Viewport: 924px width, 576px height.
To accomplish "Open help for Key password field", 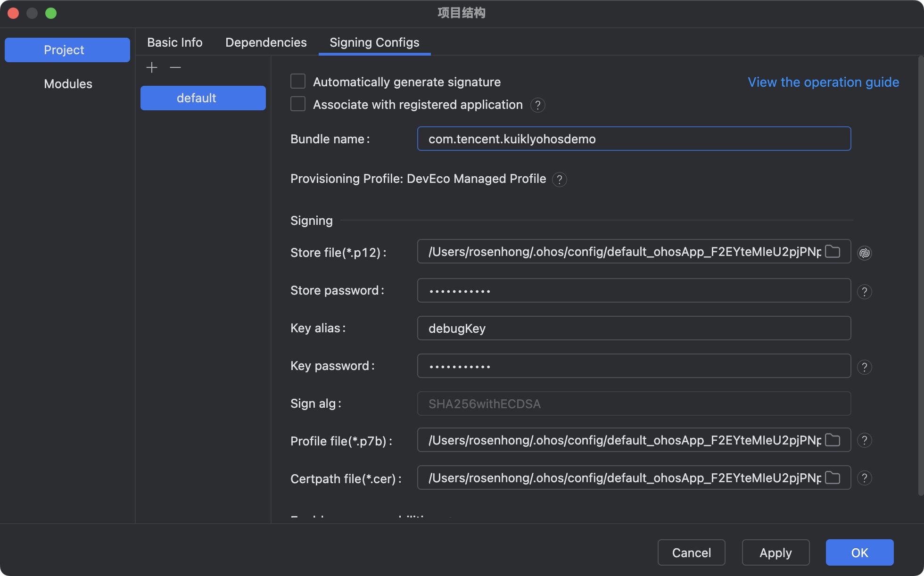I will pos(864,367).
